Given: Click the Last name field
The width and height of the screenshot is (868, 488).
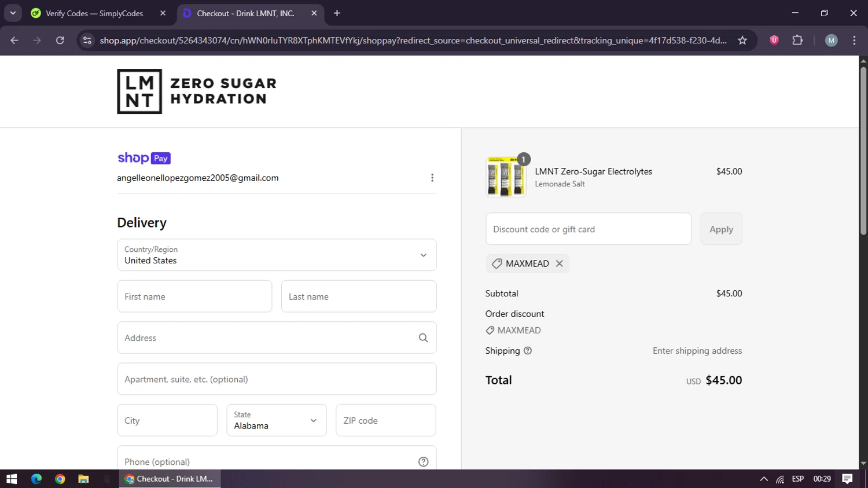Looking at the screenshot, I should [359, 296].
